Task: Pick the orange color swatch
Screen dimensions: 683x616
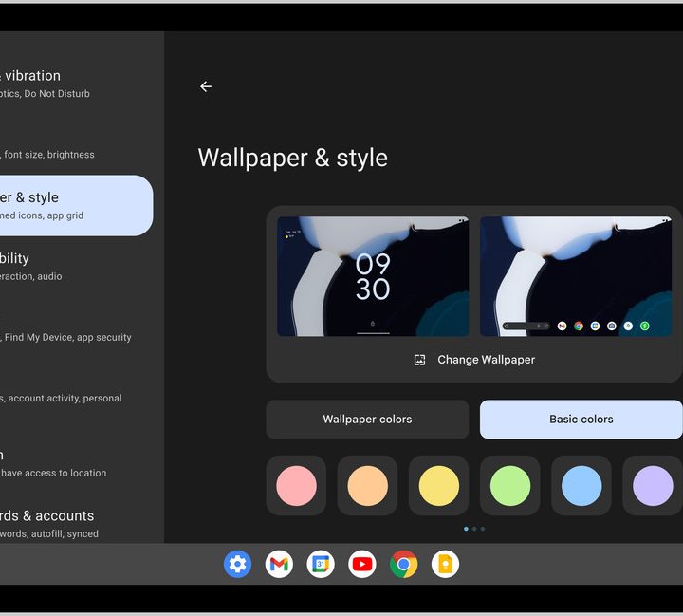Action: click(367, 486)
